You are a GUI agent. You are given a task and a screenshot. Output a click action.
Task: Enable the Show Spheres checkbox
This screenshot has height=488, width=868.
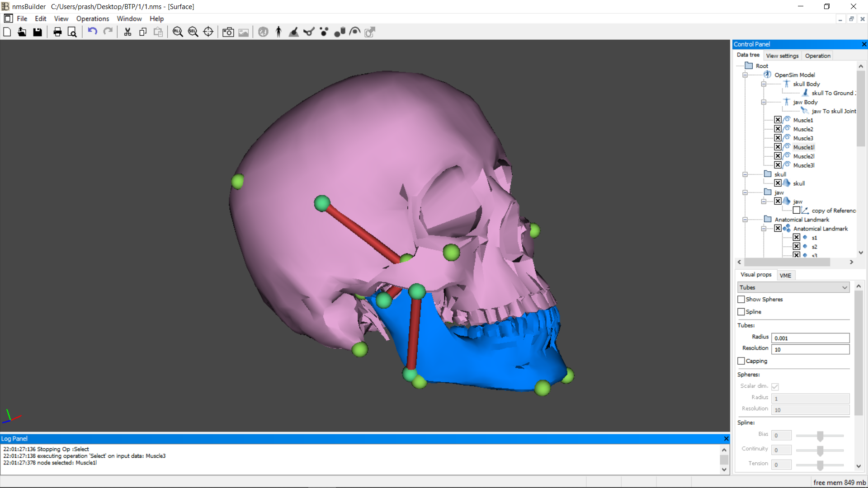tap(741, 299)
